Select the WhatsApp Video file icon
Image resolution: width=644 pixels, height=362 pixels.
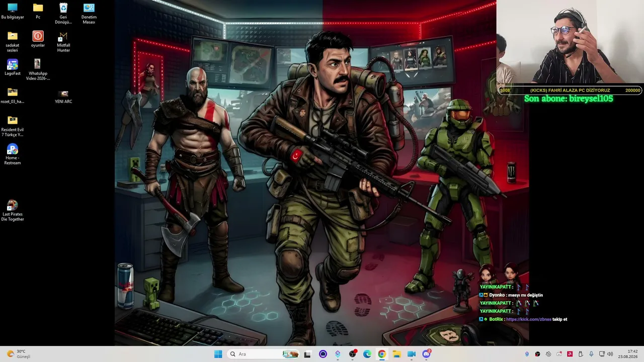coord(38,70)
